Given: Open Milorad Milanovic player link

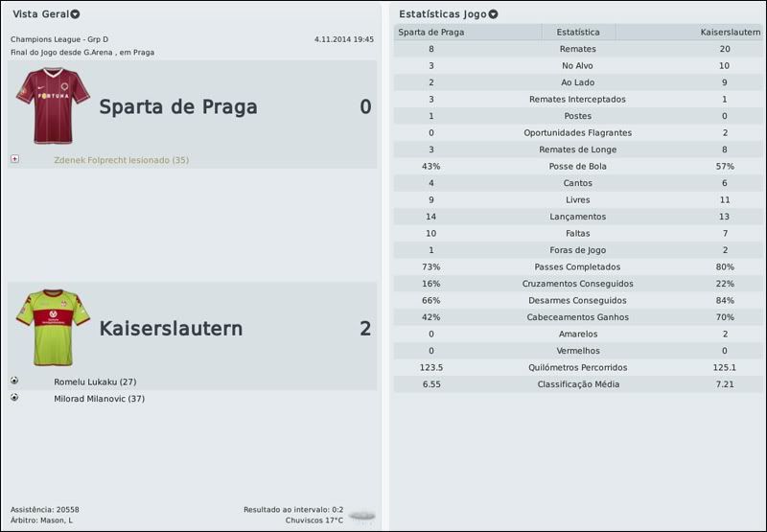Looking at the screenshot, I should point(99,398).
